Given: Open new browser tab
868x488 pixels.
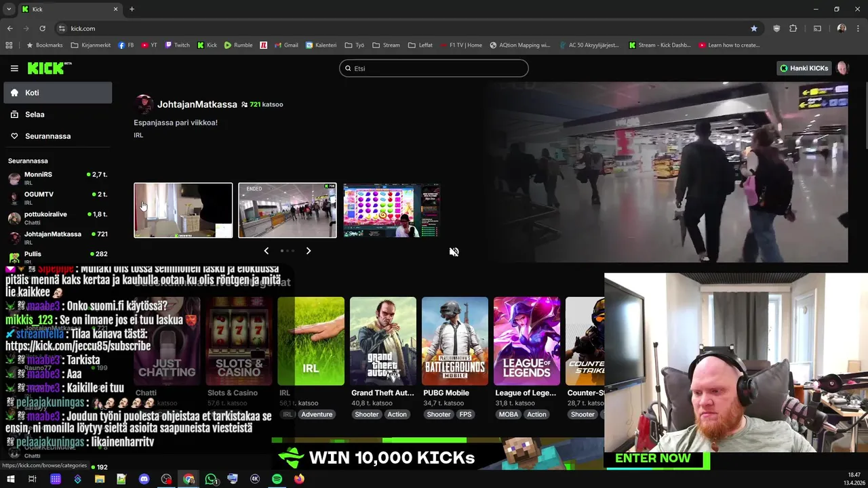Looking at the screenshot, I should [x=132, y=9].
